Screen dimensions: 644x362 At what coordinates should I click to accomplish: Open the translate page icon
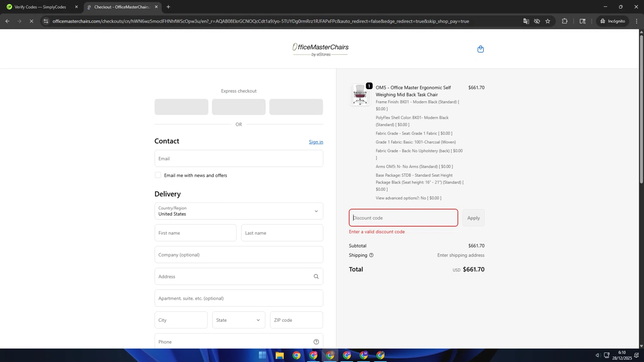[x=526, y=21]
